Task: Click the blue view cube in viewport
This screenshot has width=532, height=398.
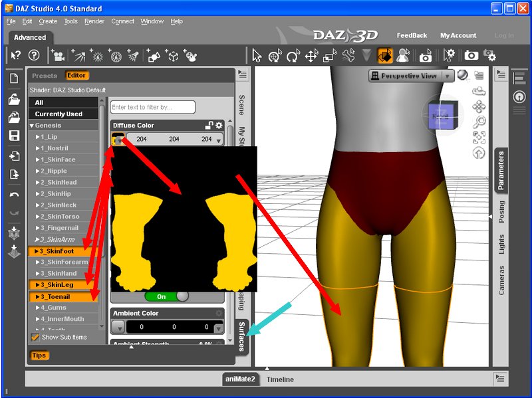Action: (443, 115)
